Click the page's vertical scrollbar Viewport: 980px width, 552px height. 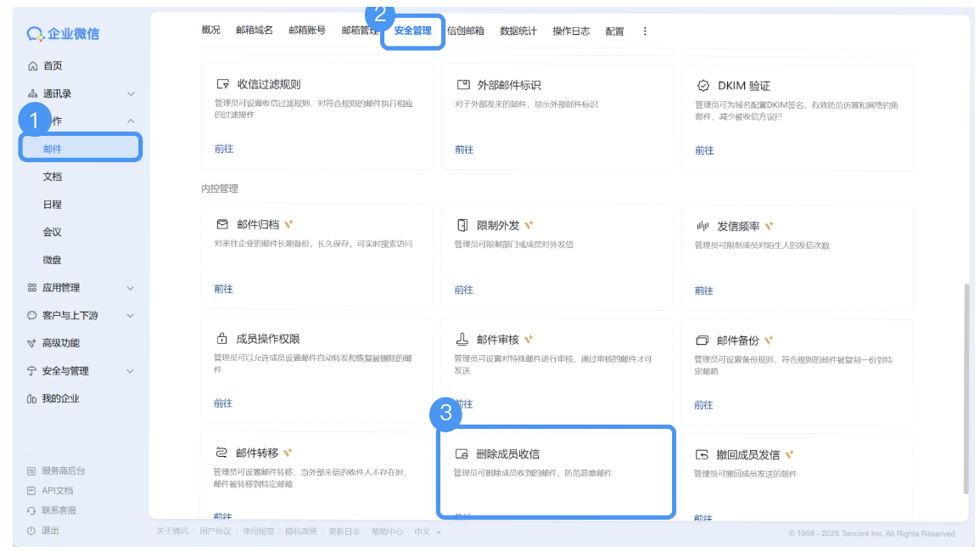pos(966,388)
